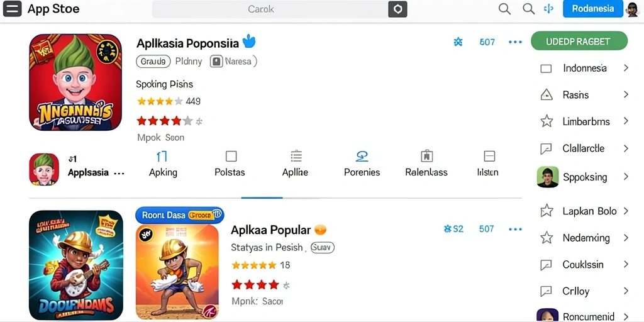644x322 pixels.
Task: Open three-dots menu for Aplkaa Popular
Action: pos(515,229)
